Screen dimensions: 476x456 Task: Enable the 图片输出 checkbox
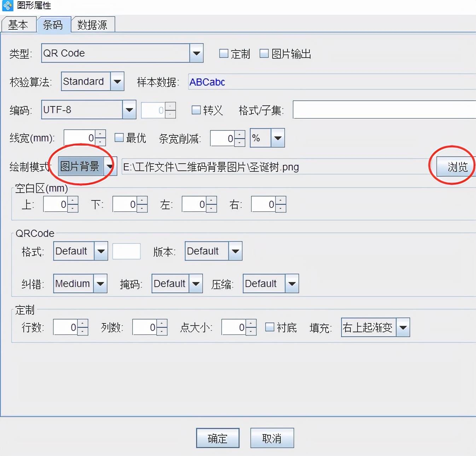264,53
